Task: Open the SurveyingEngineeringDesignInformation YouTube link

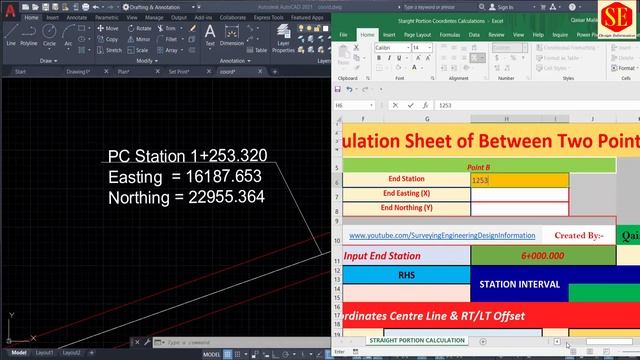Action: coord(442,236)
